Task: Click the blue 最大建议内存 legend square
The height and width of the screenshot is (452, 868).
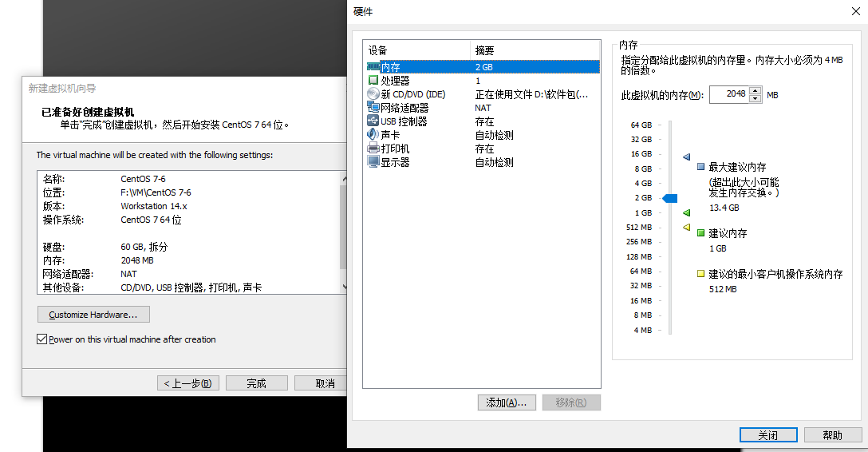Action: coord(700,167)
